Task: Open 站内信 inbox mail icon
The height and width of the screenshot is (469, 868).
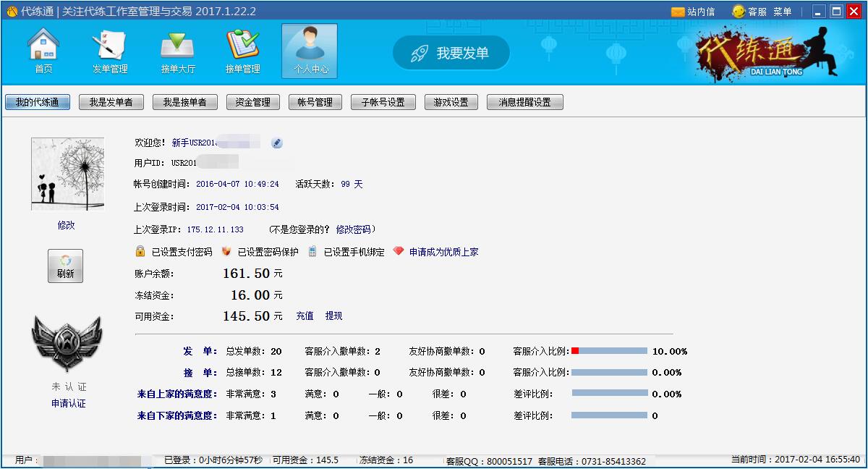Action: point(678,12)
